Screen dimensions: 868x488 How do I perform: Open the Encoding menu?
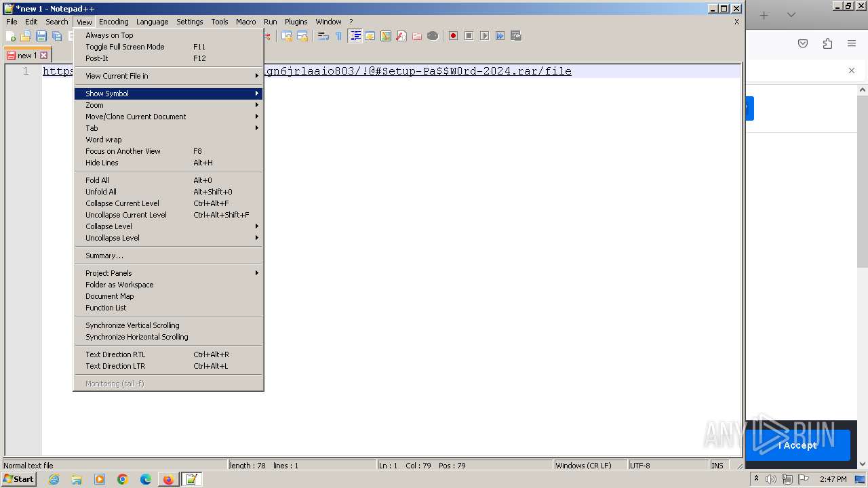click(113, 22)
